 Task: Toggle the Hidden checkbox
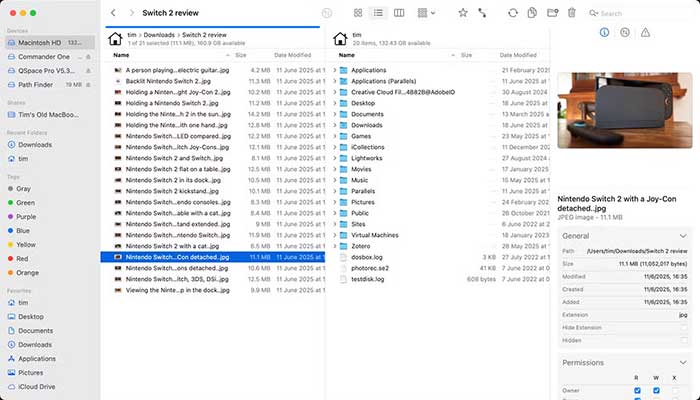684,340
